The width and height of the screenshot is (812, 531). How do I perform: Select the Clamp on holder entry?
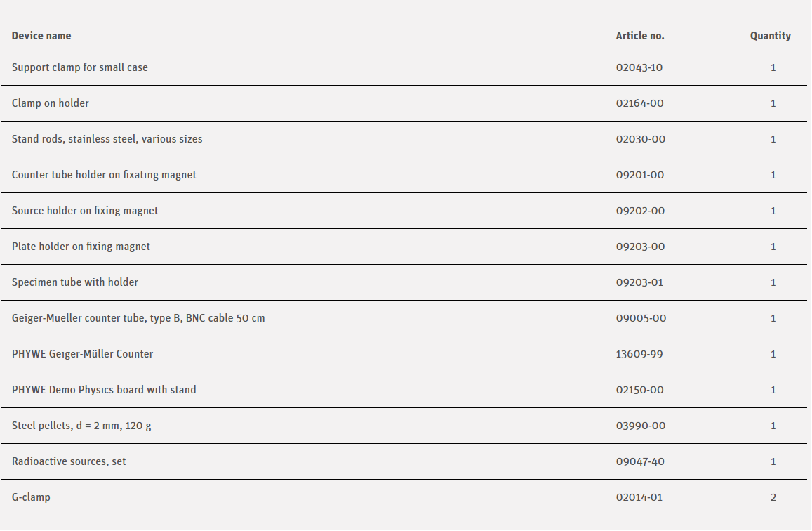(x=51, y=103)
